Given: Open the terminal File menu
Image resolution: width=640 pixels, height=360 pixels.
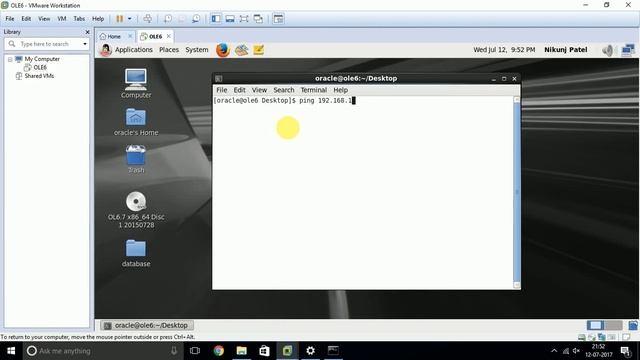Looking at the screenshot, I should pos(222,90).
